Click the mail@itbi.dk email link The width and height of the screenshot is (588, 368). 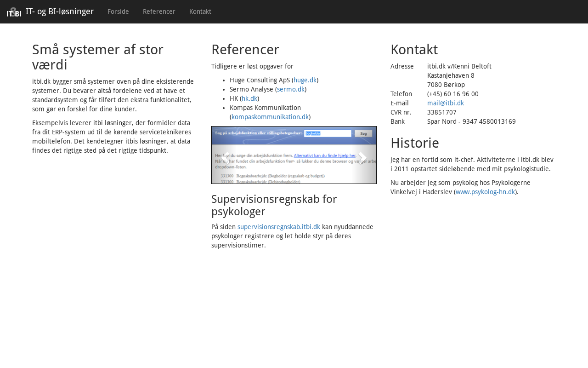tap(445, 103)
